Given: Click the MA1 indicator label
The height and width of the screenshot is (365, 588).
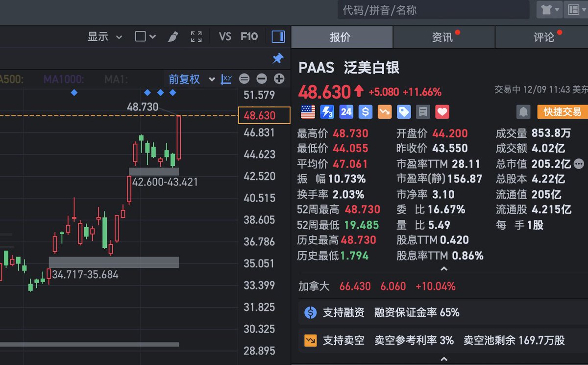Looking at the screenshot, I should click(x=116, y=79).
